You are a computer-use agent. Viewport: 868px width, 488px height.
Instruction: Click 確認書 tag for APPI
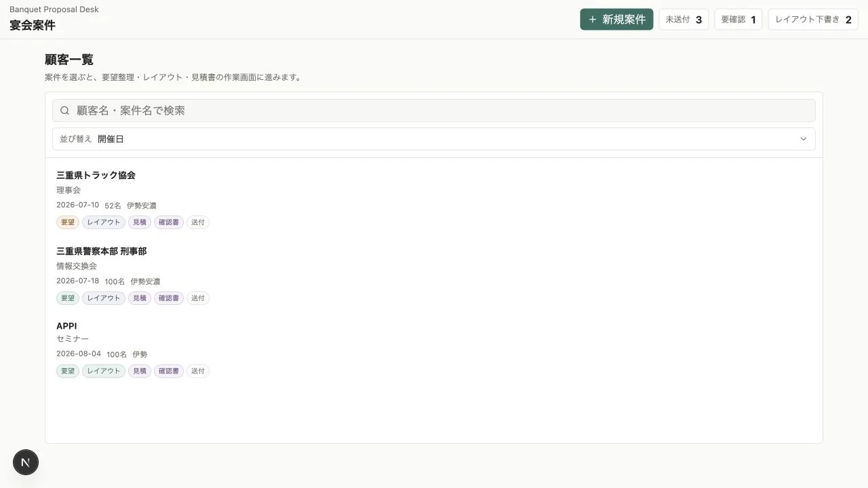[169, 371]
